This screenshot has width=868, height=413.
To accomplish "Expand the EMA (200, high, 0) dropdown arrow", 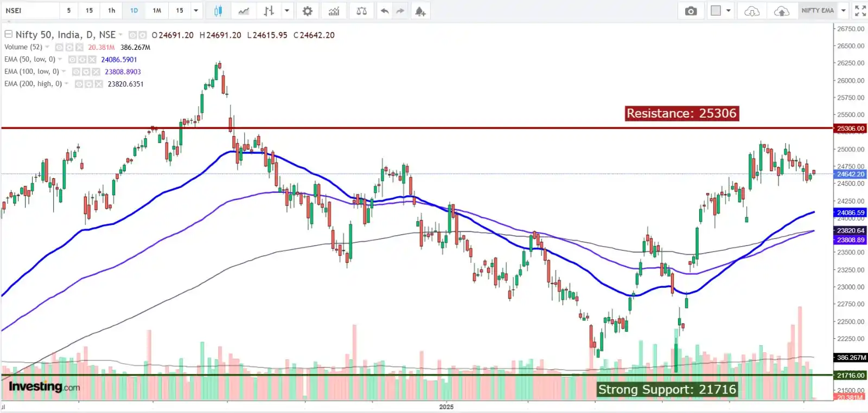I will 67,83.
